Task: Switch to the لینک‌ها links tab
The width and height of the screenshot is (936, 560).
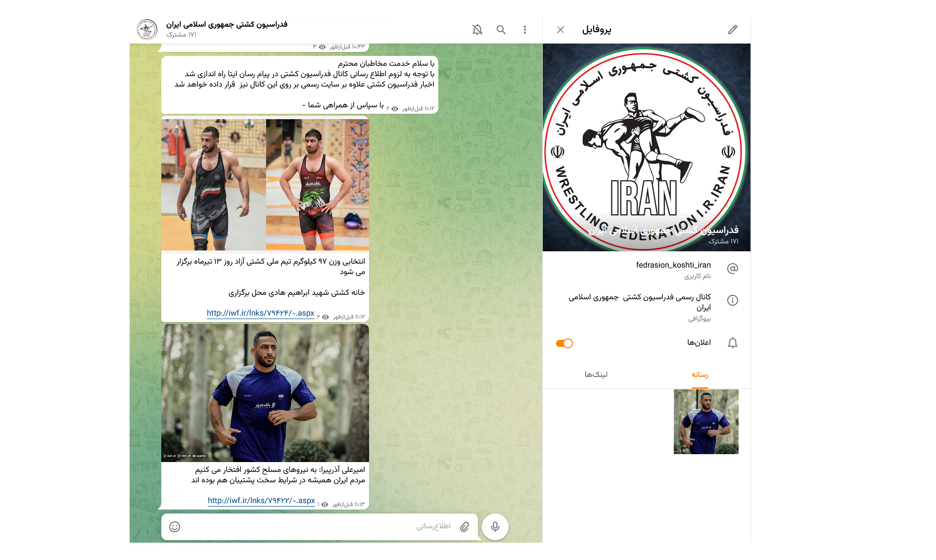Action: click(596, 374)
